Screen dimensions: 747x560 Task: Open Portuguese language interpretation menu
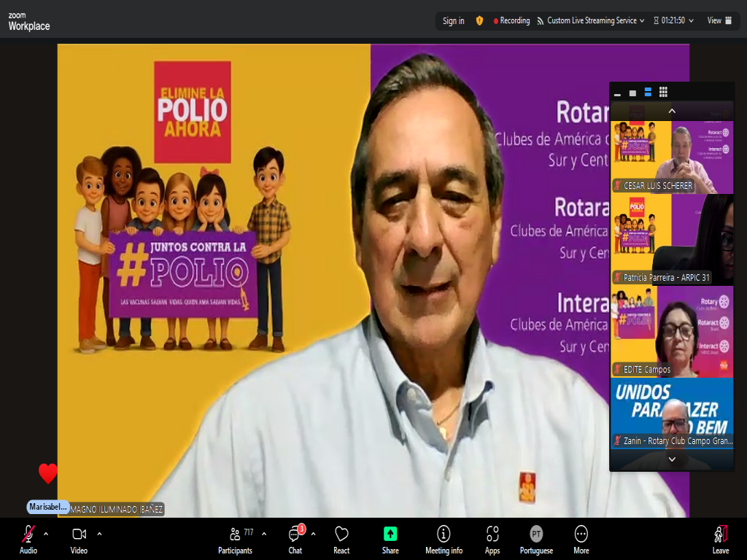pyautogui.click(x=536, y=540)
